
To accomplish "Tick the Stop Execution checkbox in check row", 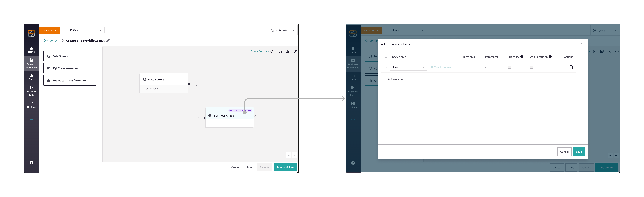I will 531,67.
